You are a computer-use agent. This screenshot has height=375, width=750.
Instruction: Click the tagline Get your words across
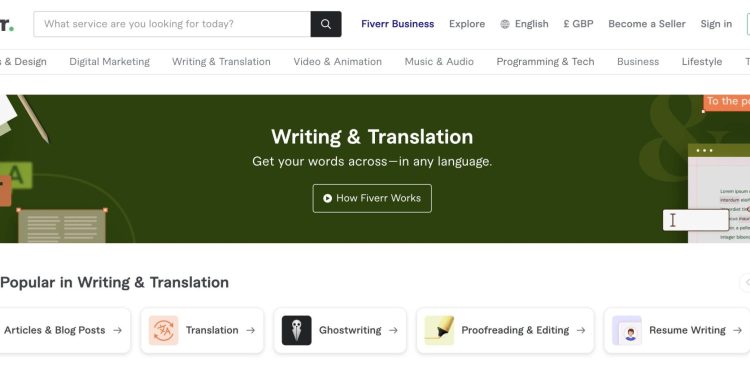tap(372, 162)
